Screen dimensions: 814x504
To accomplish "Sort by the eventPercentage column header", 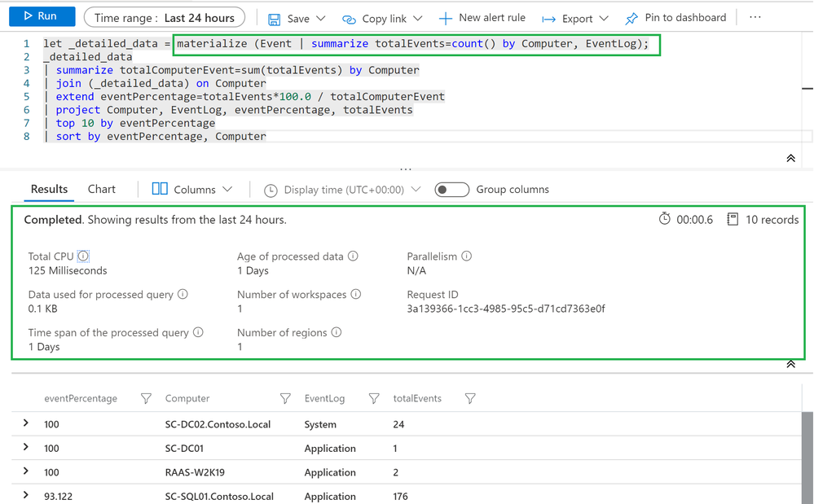I will click(81, 398).
